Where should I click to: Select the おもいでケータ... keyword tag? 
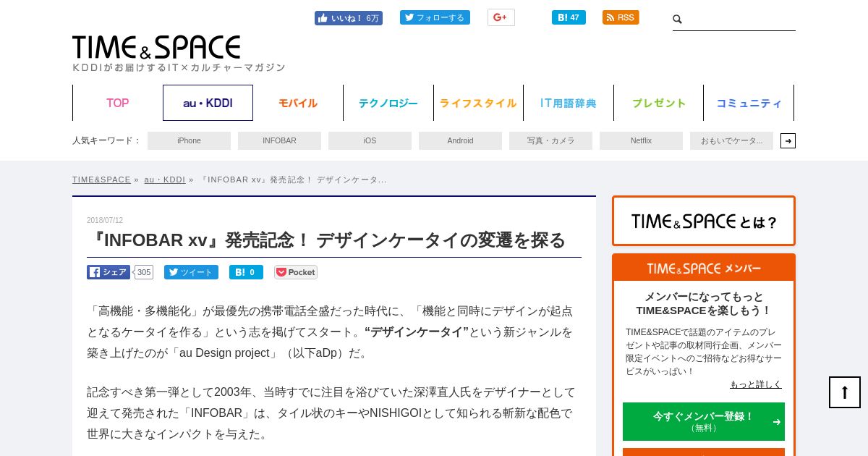[731, 140]
